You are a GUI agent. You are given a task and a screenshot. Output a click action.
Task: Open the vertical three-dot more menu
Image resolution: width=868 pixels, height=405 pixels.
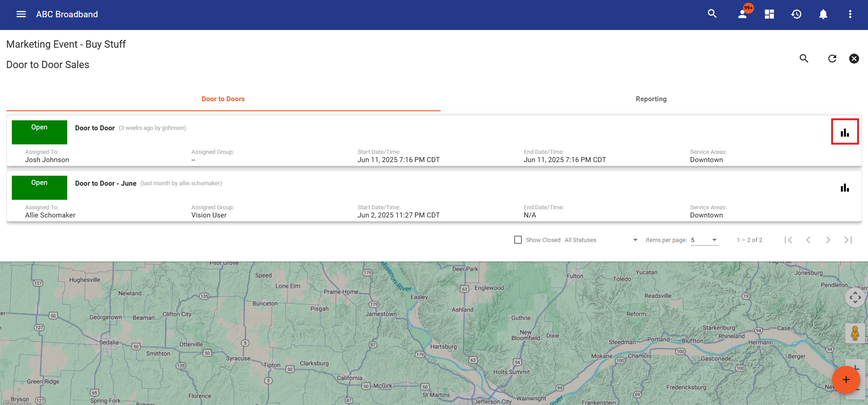click(850, 14)
